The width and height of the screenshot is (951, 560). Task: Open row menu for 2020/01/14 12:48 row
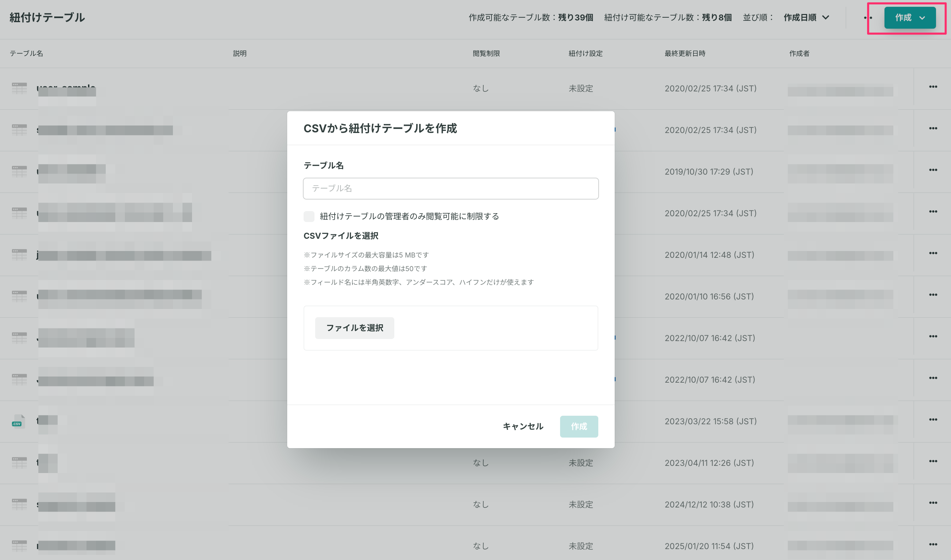tap(933, 253)
